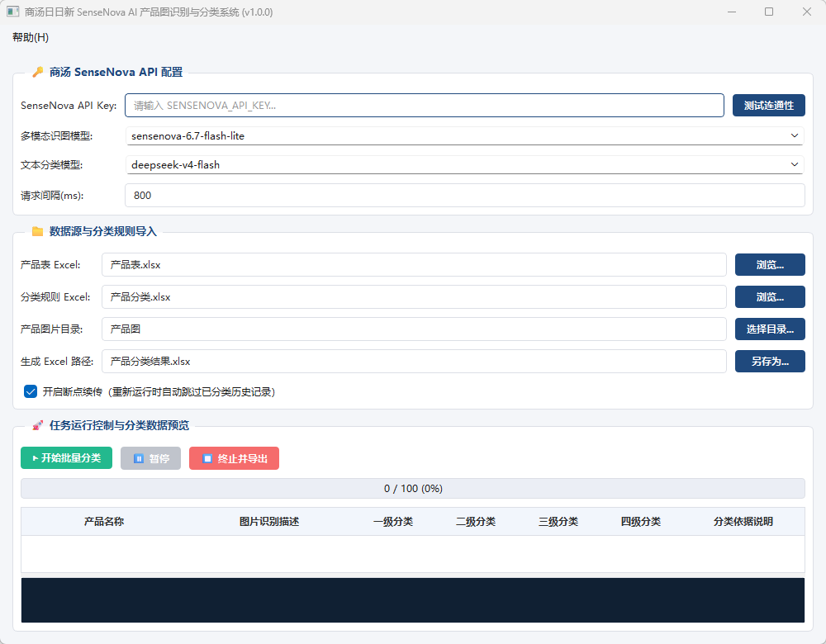Open the 帮助(H) menu
The height and width of the screenshot is (644, 826).
31,37
